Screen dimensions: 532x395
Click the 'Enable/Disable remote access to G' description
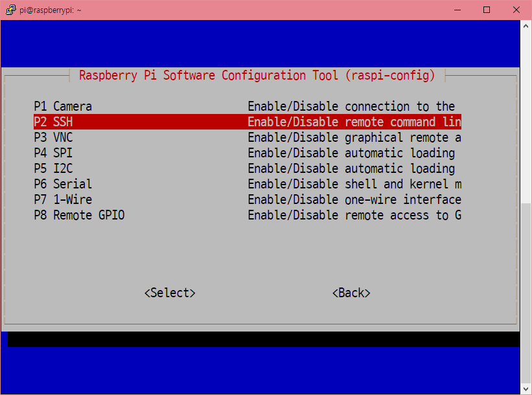354,215
